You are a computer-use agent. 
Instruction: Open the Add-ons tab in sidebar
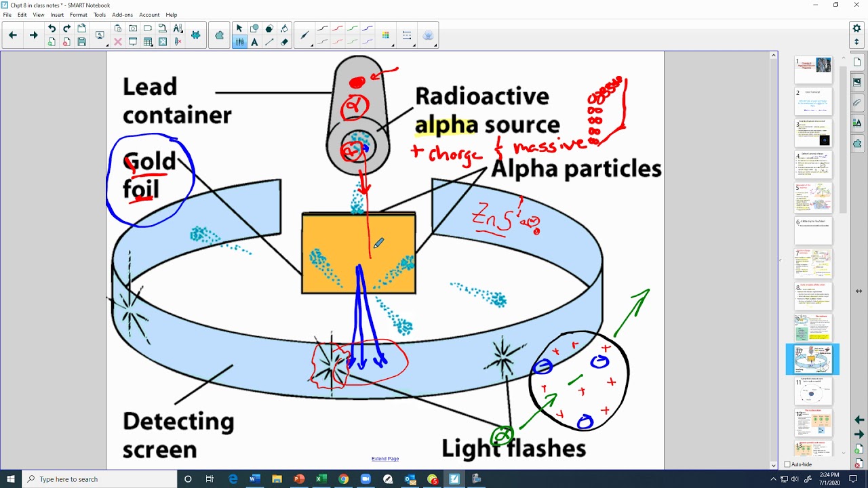pyautogui.click(x=858, y=143)
